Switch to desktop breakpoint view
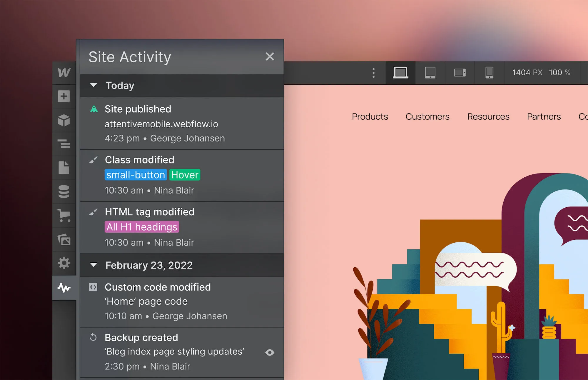Viewport: 588px width, 380px height. (400, 72)
